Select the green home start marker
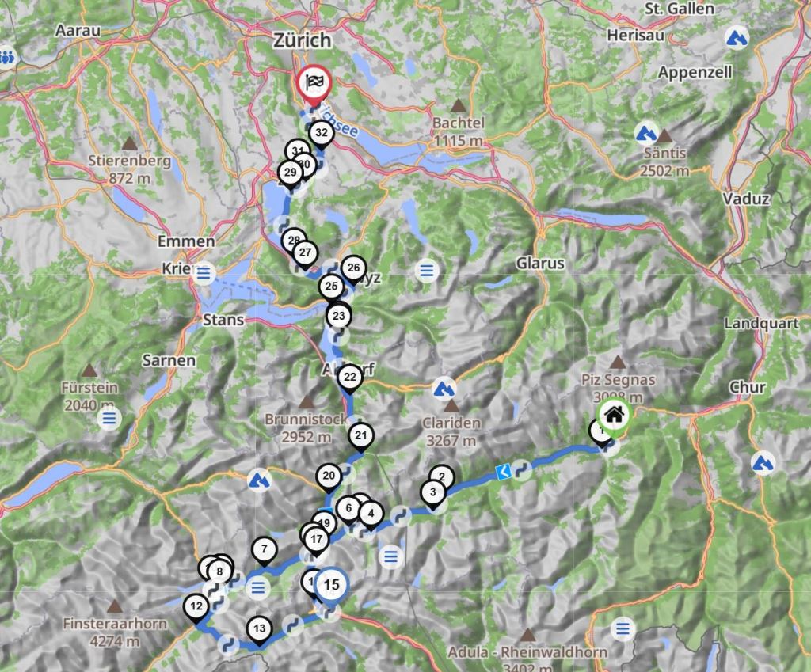The height and width of the screenshot is (672, 811). pyautogui.click(x=614, y=413)
